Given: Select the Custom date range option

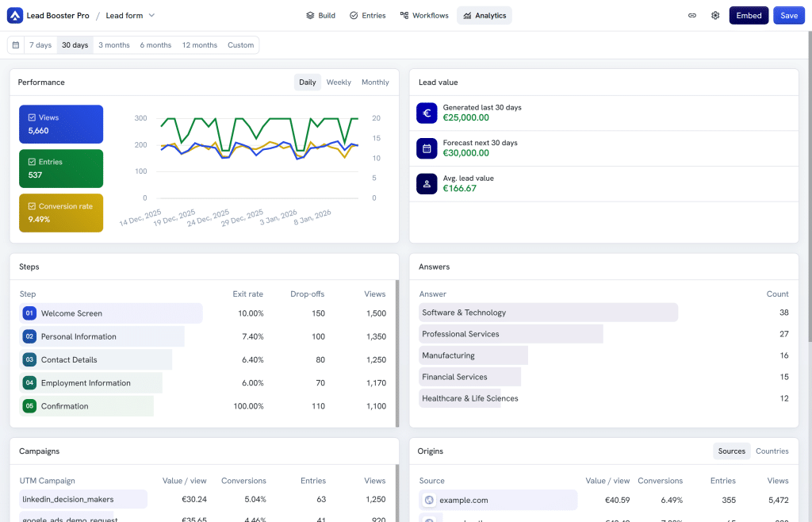Looking at the screenshot, I should coord(241,45).
